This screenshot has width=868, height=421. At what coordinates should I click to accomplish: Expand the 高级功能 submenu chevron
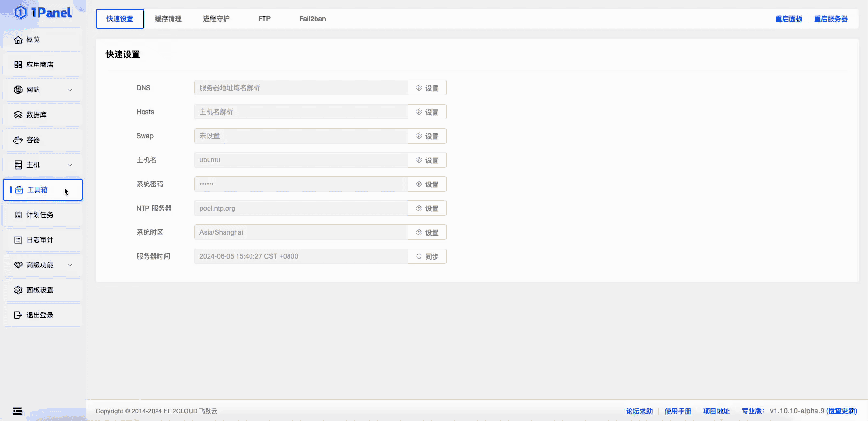(70, 265)
